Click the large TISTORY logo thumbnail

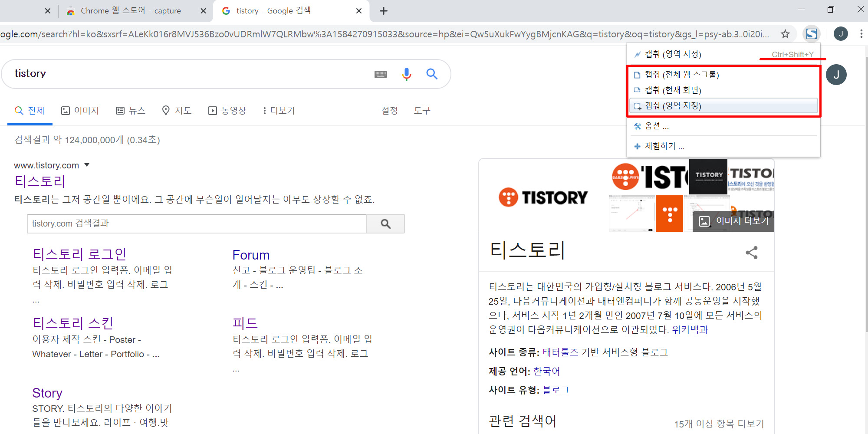pos(543,197)
